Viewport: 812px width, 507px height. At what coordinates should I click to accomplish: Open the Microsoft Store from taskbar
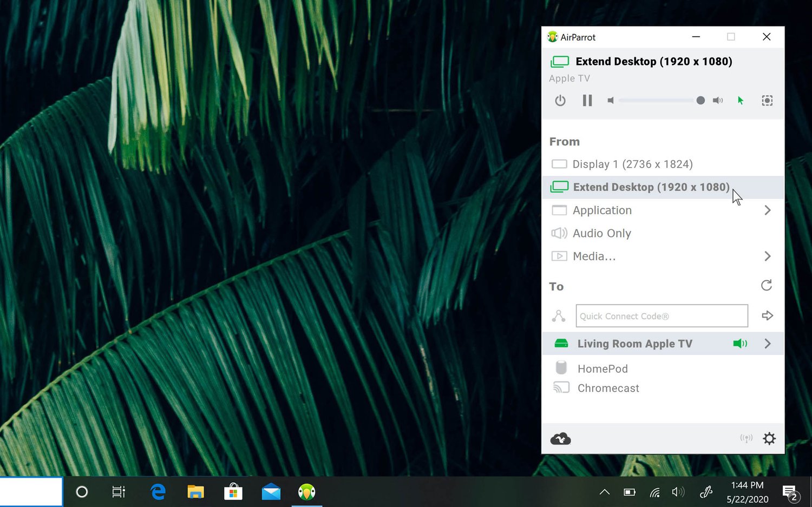[233, 492]
